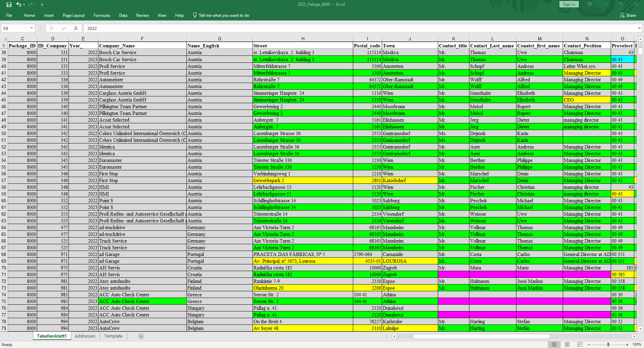Expand the Name Box dropdown arrow

(32, 28)
